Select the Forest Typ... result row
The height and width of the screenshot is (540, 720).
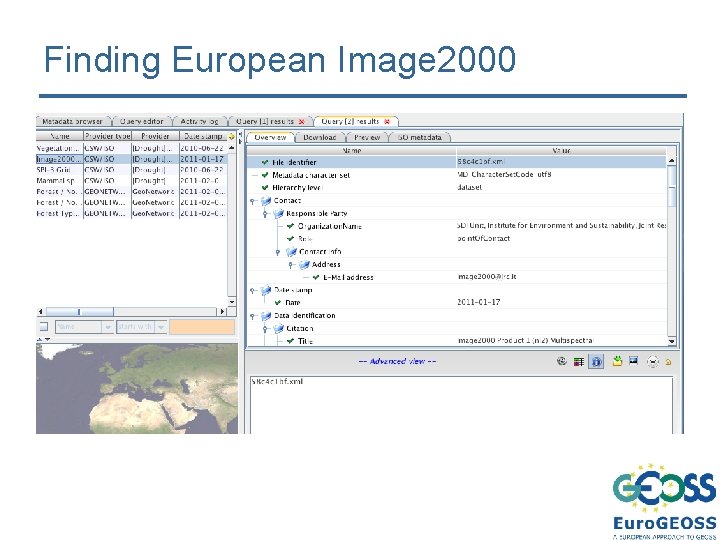131,214
